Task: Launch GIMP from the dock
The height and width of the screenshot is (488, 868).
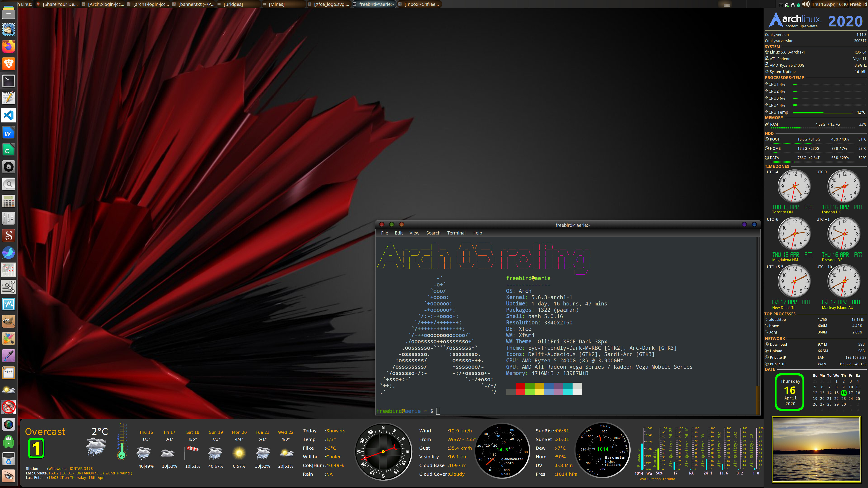Action: coord(8,321)
